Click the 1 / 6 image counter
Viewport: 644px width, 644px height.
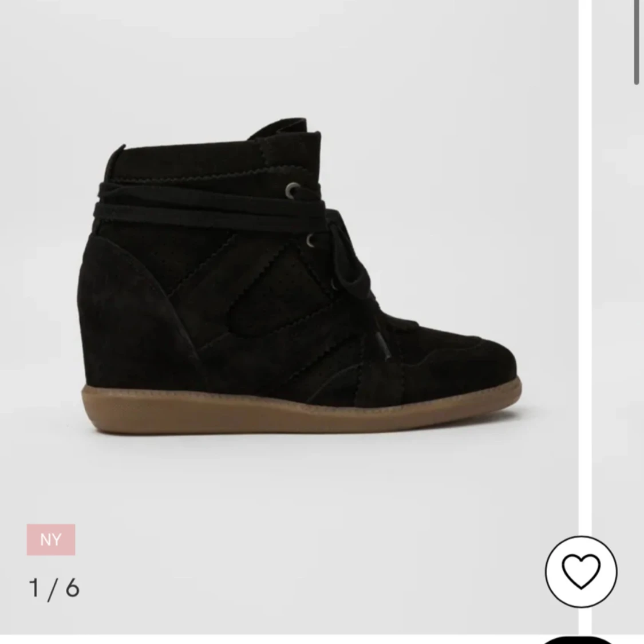[54, 588]
